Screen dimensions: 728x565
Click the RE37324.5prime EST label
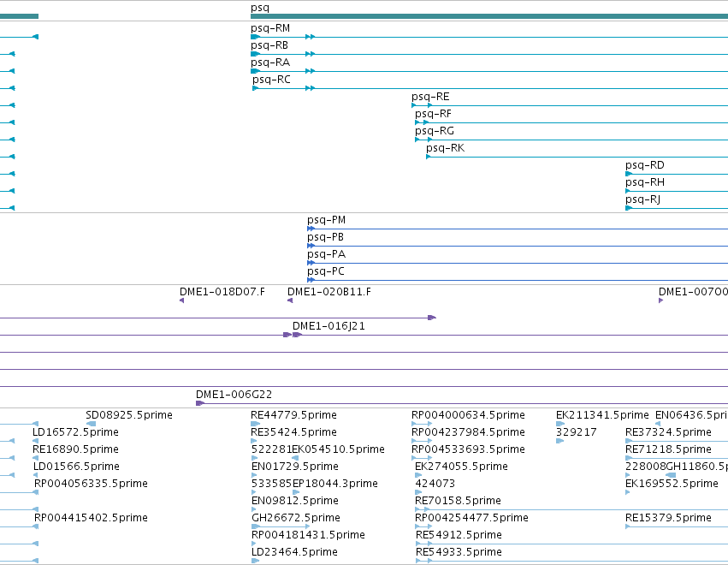tap(669, 432)
